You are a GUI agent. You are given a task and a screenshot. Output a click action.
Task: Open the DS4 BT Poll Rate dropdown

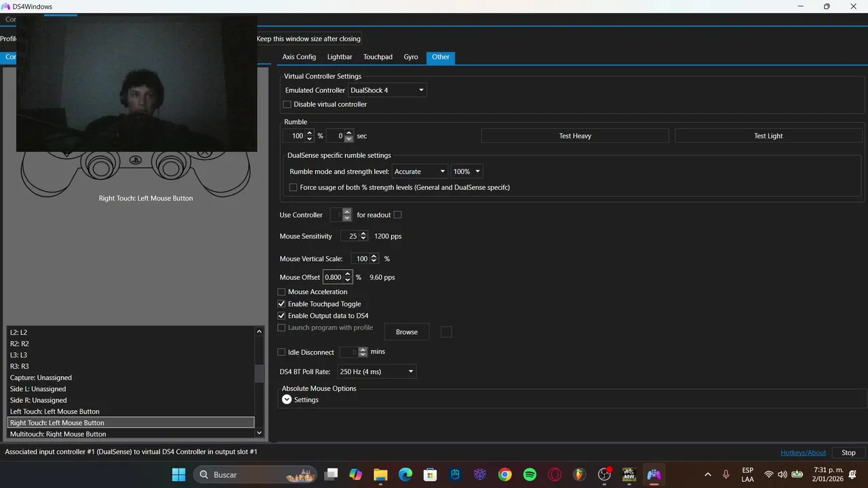point(376,371)
